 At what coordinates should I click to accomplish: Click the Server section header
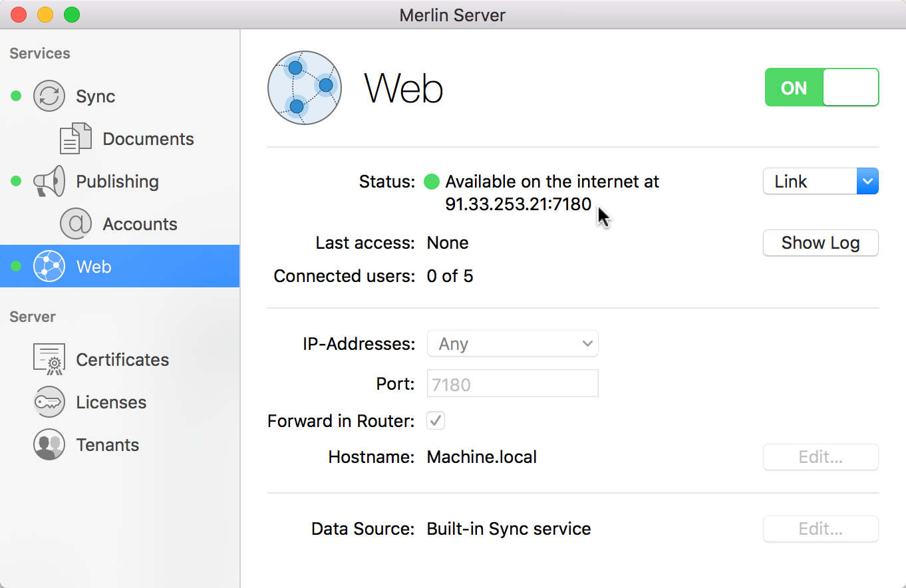[33, 317]
